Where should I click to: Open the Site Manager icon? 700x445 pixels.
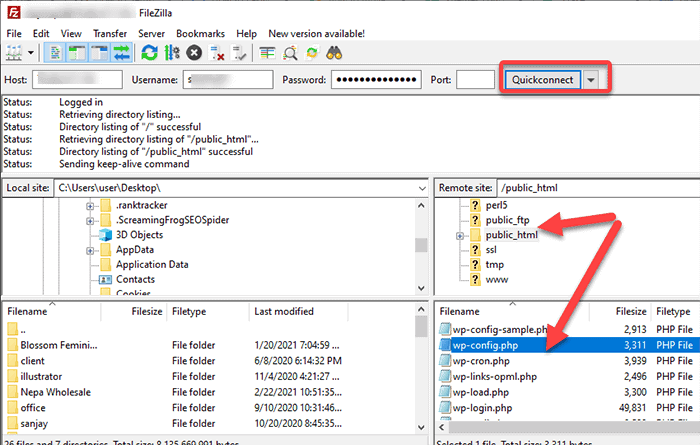tap(15, 52)
